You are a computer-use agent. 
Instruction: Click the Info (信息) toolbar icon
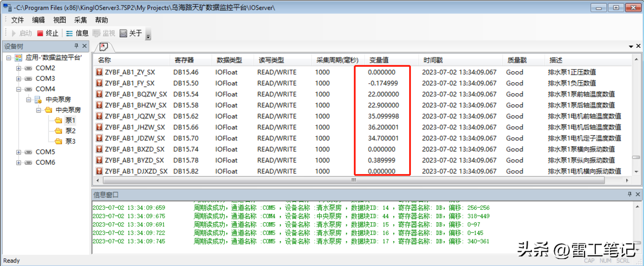69,33
